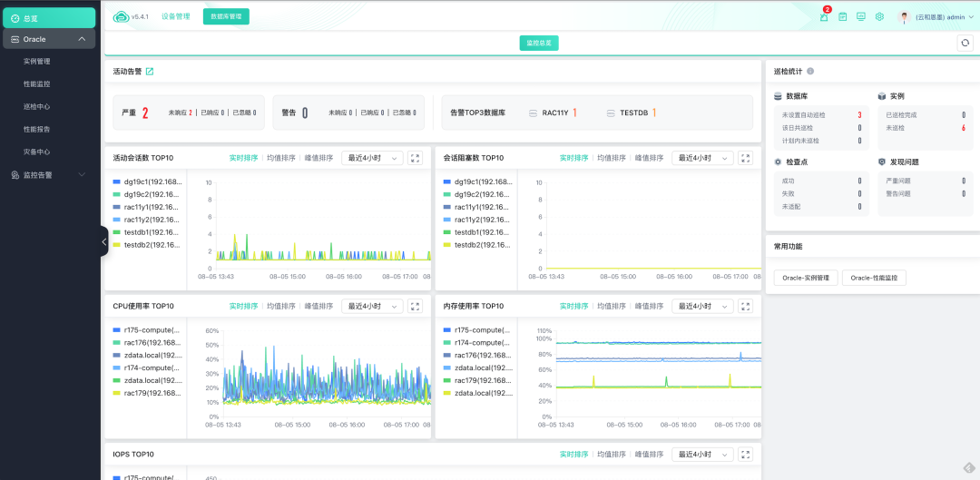Open the settings gear icon in header

point(879,17)
